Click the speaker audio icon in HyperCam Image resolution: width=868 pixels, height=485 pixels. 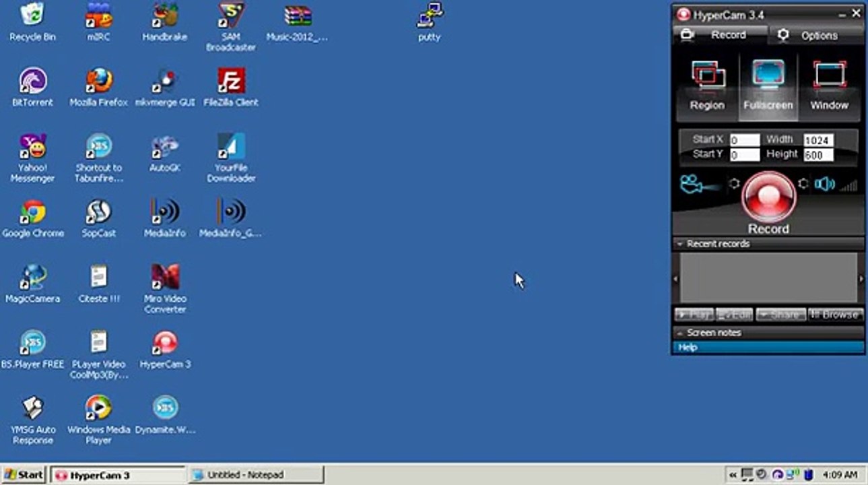824,184
